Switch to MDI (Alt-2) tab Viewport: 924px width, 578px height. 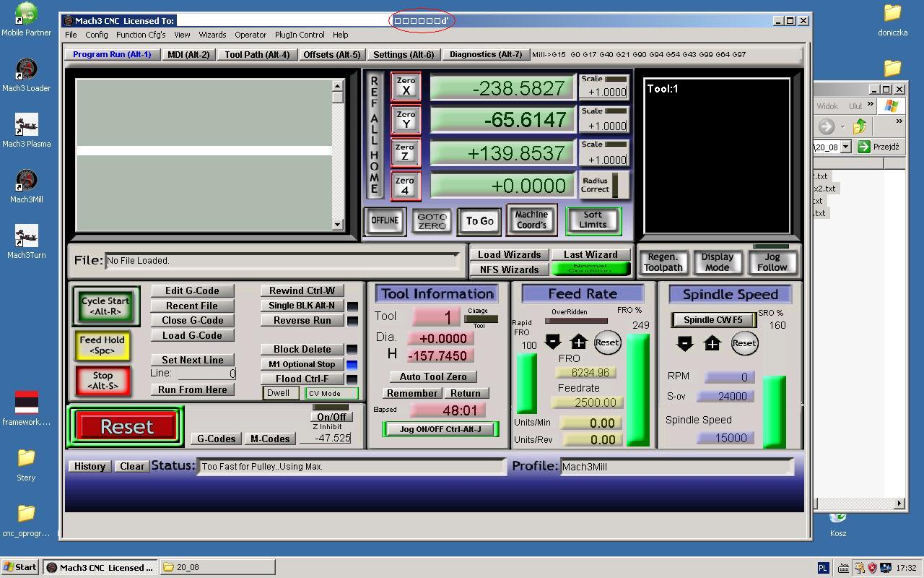coord(188,54)
